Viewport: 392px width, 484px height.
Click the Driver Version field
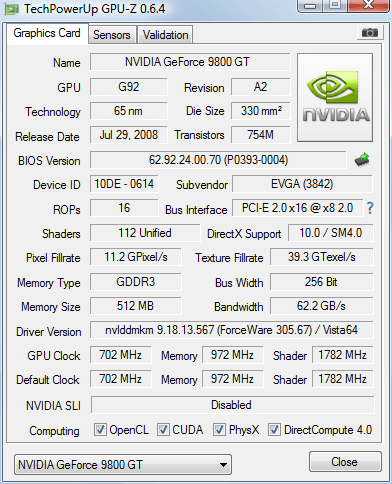click(x=232, y=330)
